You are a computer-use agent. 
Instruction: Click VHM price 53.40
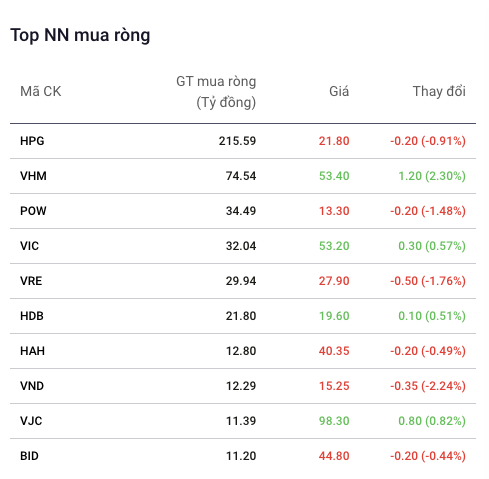334,176
